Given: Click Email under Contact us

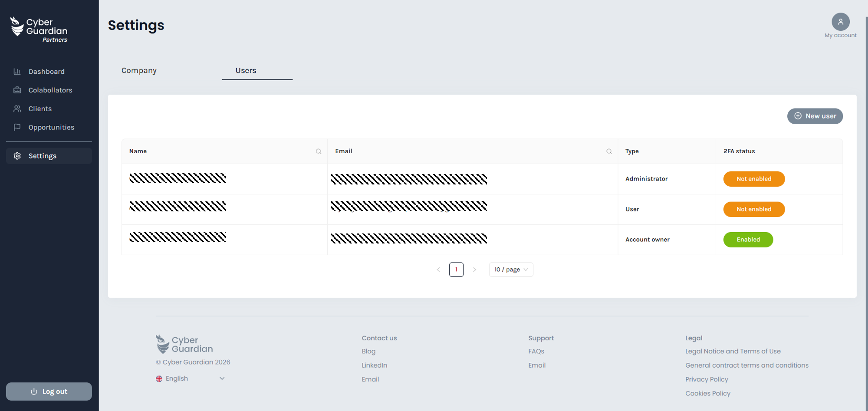Looking at the screenshot, I should [370, 379].
